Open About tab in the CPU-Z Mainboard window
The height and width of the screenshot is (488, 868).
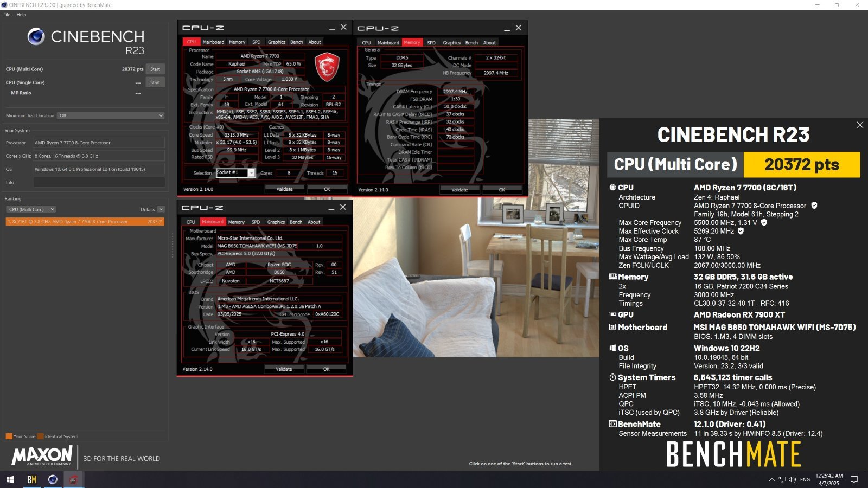(314, 222)
